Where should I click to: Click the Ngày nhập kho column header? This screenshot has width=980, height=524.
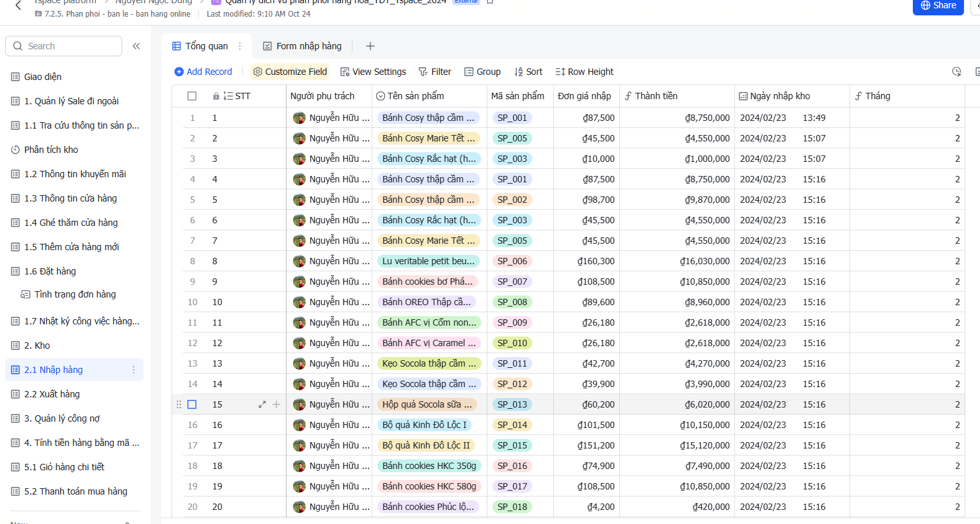pyautogui.click(x=792, y=96)
